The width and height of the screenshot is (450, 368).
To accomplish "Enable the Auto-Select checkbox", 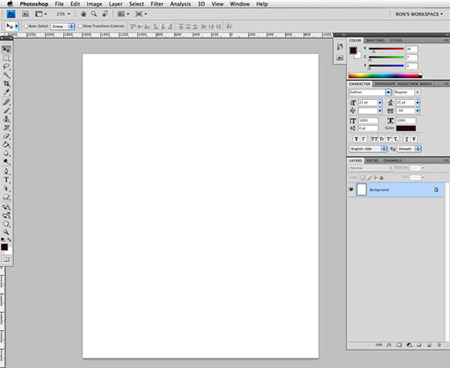I will [x=26, y=26].
